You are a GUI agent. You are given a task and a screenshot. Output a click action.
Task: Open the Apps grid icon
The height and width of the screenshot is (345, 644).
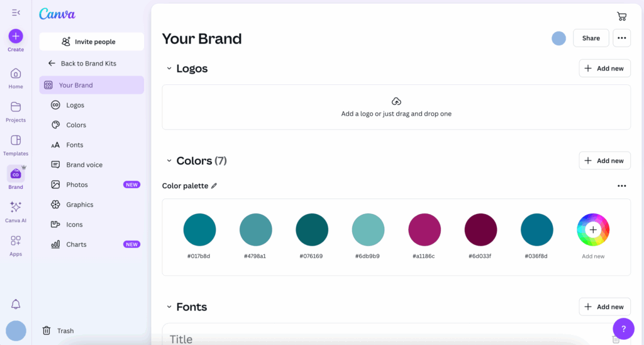pos(16,240)
